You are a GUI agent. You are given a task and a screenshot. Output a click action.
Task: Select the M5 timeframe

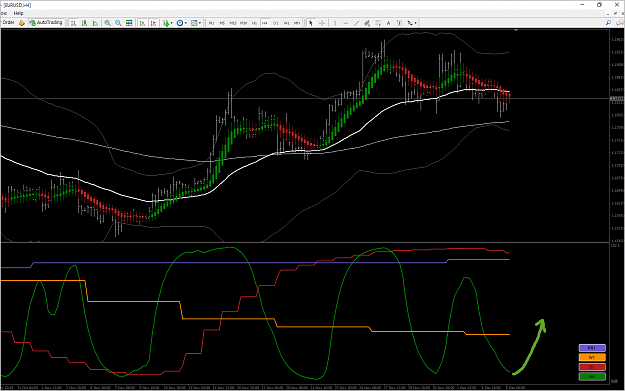[222, 23]
